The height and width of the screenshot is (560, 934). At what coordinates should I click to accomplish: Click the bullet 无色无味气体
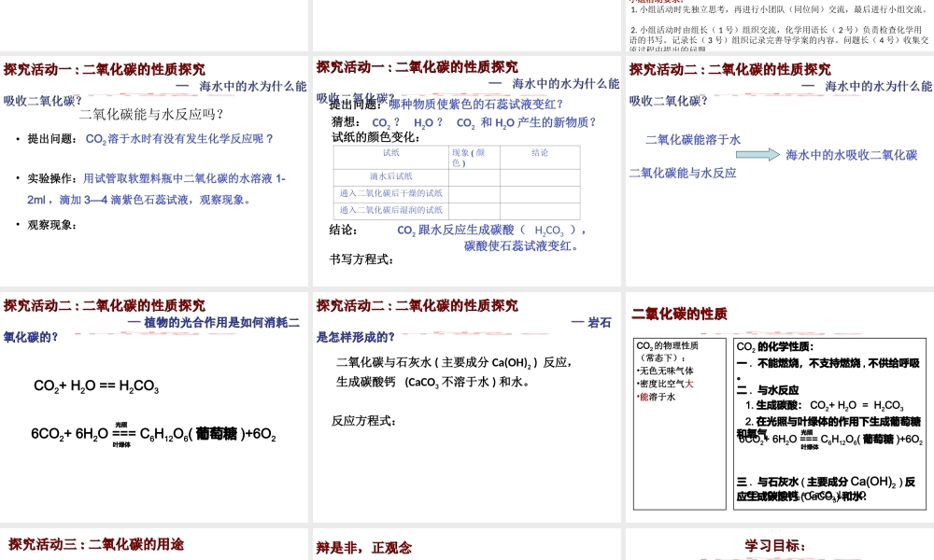point(665,371)
